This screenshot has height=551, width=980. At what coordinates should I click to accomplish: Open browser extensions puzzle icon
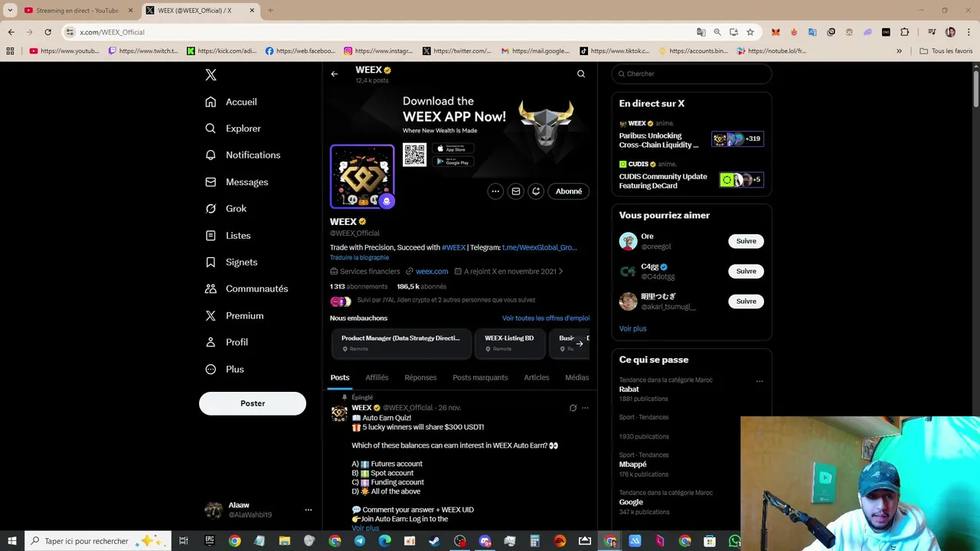pyautogui.click(x=904, y=32)
